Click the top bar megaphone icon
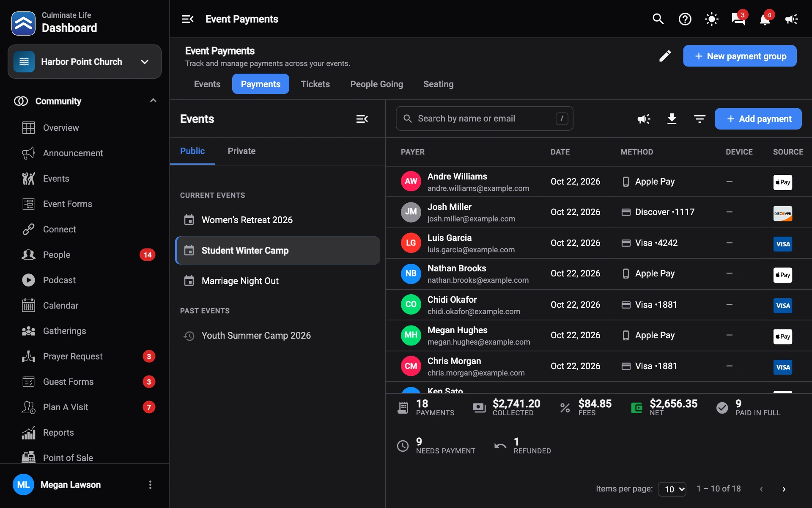 (x=792, y=19)
